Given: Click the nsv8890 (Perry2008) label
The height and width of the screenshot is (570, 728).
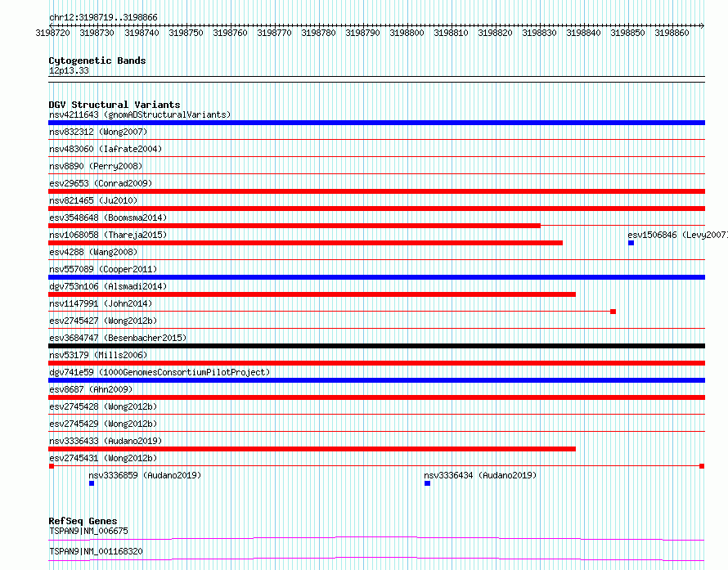Looking at the screenshot, I should [x=96, y=166].
